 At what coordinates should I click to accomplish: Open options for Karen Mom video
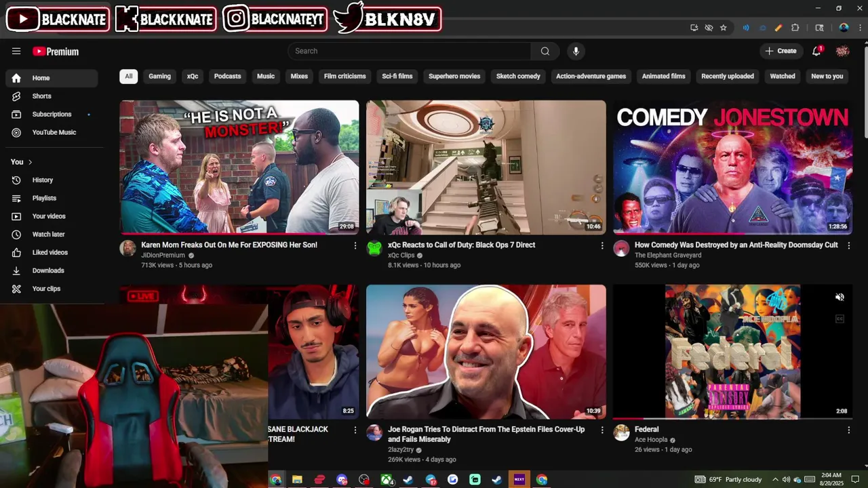[x=355, y=245]
